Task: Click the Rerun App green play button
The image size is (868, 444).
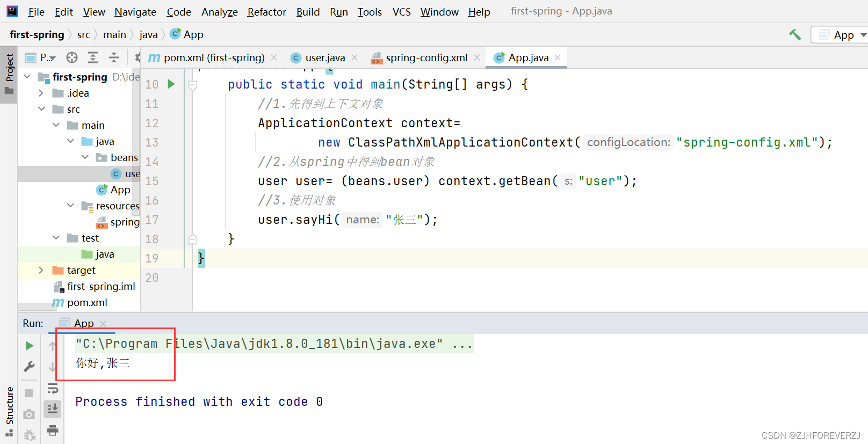Action: point(30,346)
